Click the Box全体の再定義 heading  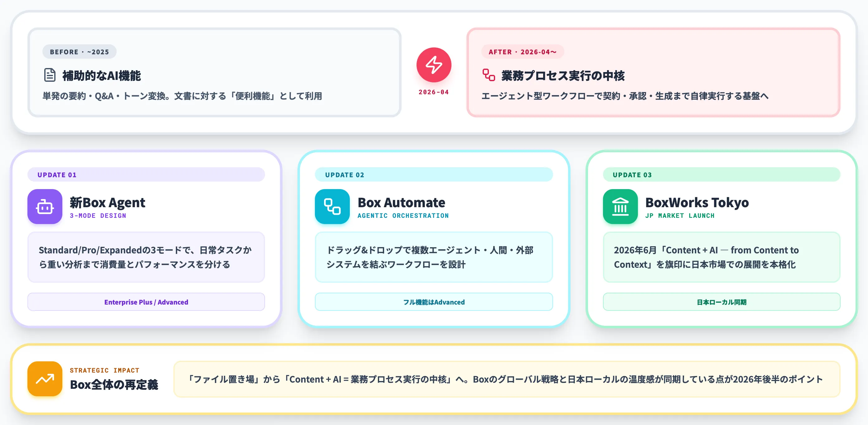coord(114,384)
